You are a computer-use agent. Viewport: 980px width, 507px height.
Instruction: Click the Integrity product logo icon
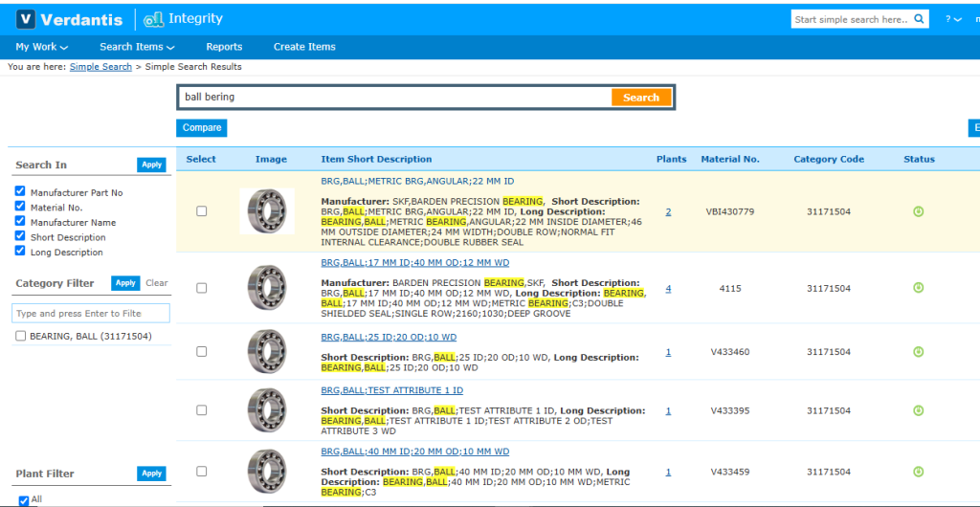pyautogui.click(x=156, y=19)
